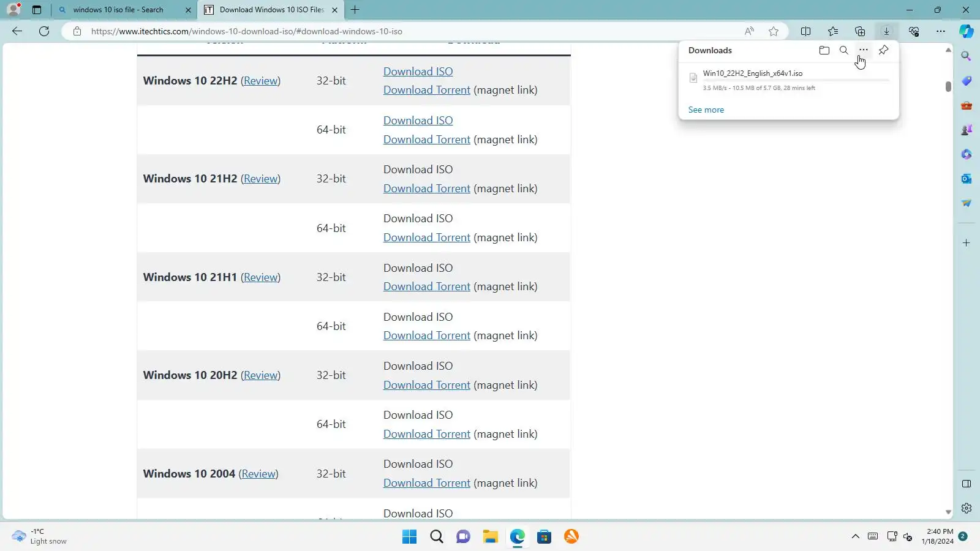This screenshot has height=551, width=980.
Task: Open File Explorer from taskbar
Action: point(491,537)
